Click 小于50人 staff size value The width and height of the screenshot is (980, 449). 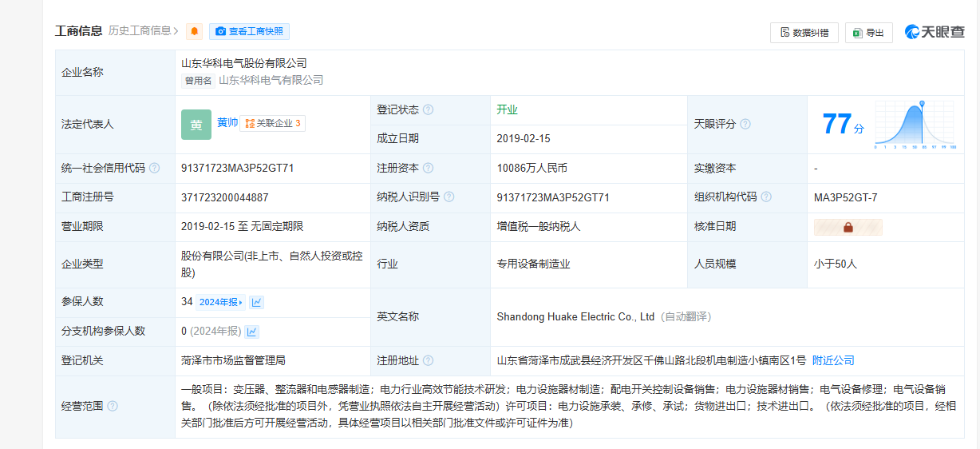pyautogui.click(x=836, y=264)
